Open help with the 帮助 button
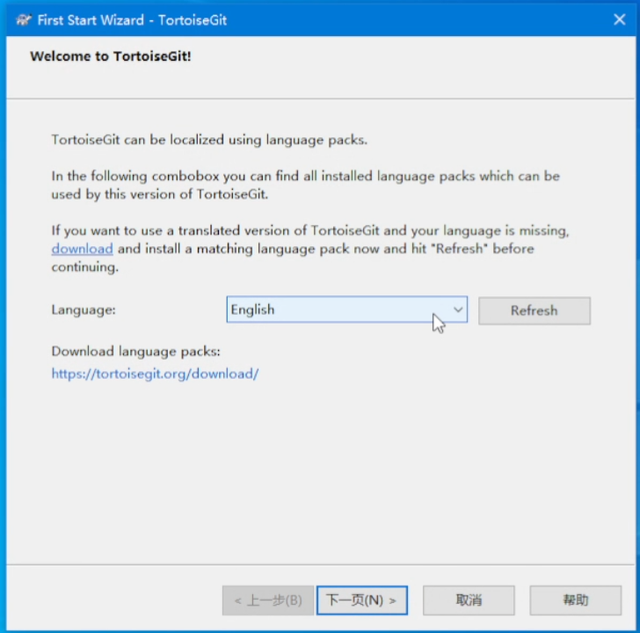Viewport: 640px width, 633px height. [576, 600]
